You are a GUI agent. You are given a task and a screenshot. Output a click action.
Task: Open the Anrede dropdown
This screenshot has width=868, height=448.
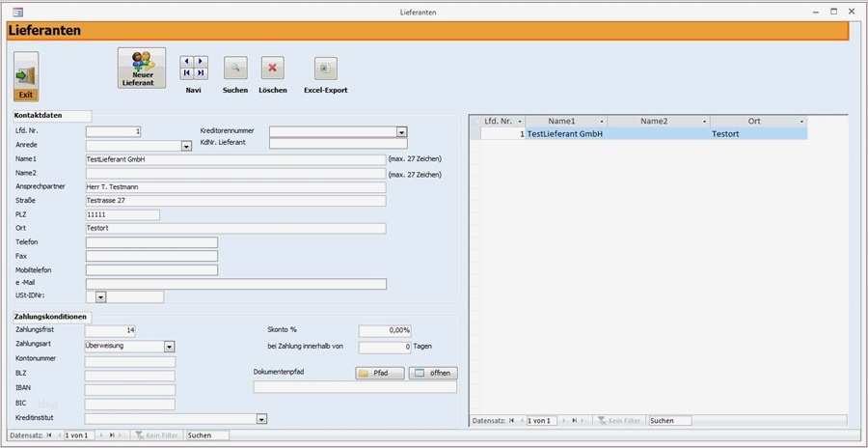pos(186,146)
